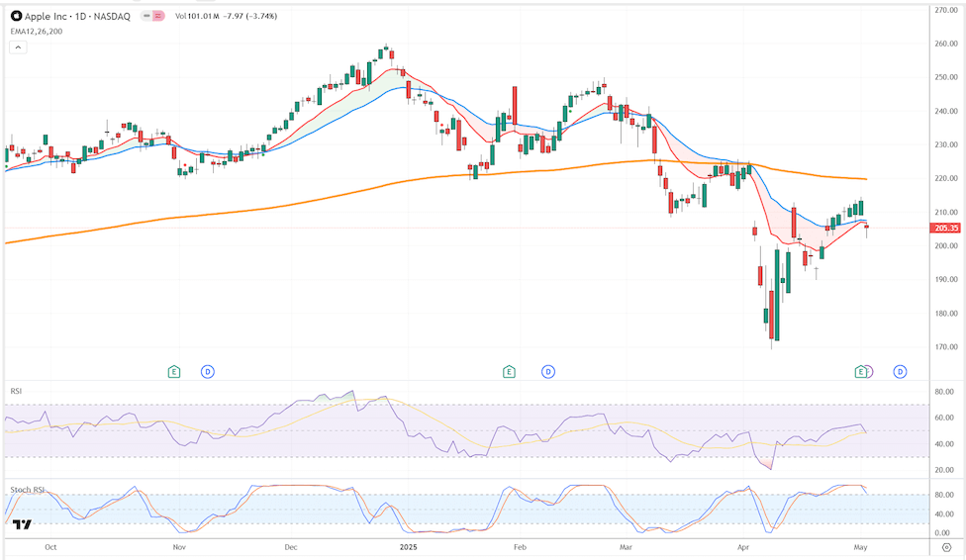This screenshot has width=966, height=560.
Task: Click the Apr label on time axis
Action: [743, 547]
